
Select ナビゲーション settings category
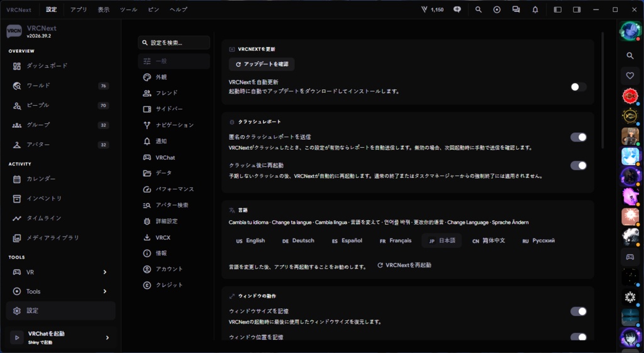(174, 125)
